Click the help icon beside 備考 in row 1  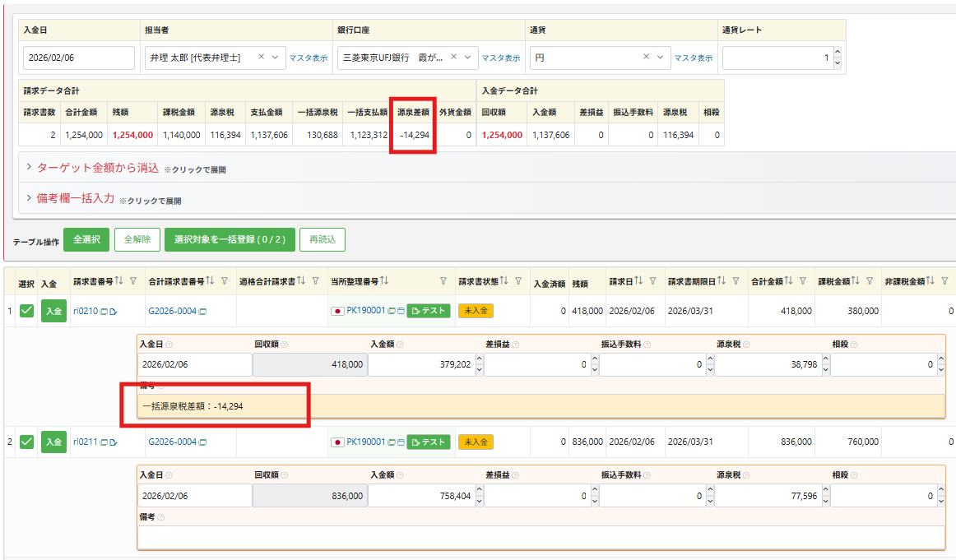[x=160, y=386]
